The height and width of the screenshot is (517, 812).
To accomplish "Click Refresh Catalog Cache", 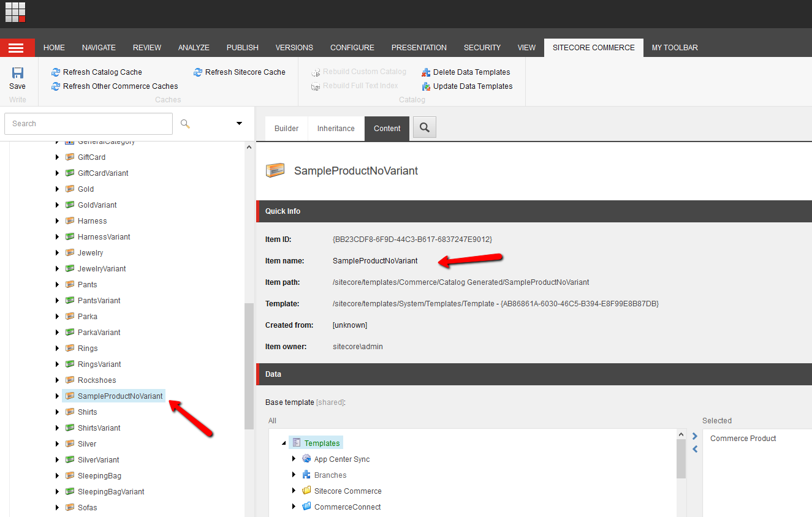I will click(x=96, y=72).
